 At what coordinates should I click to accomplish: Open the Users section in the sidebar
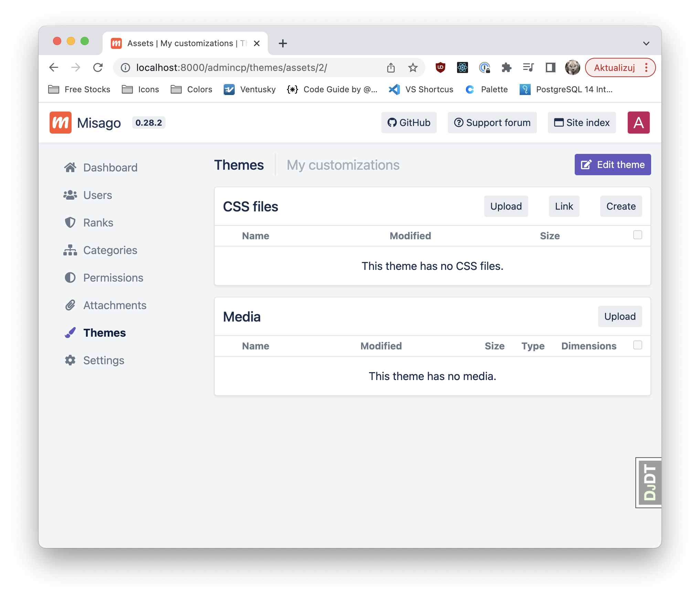point(97,195)
